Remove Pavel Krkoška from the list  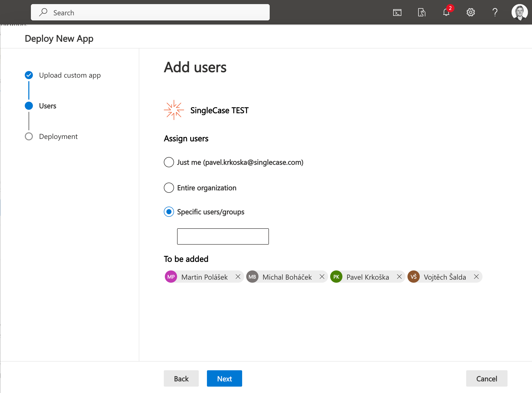pos(399,277)
